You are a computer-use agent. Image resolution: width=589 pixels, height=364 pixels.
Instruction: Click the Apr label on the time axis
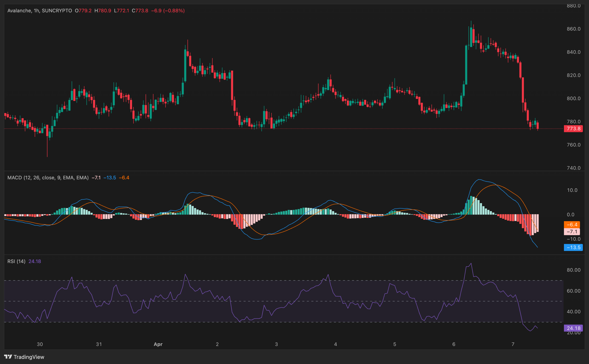pos(158,344)
